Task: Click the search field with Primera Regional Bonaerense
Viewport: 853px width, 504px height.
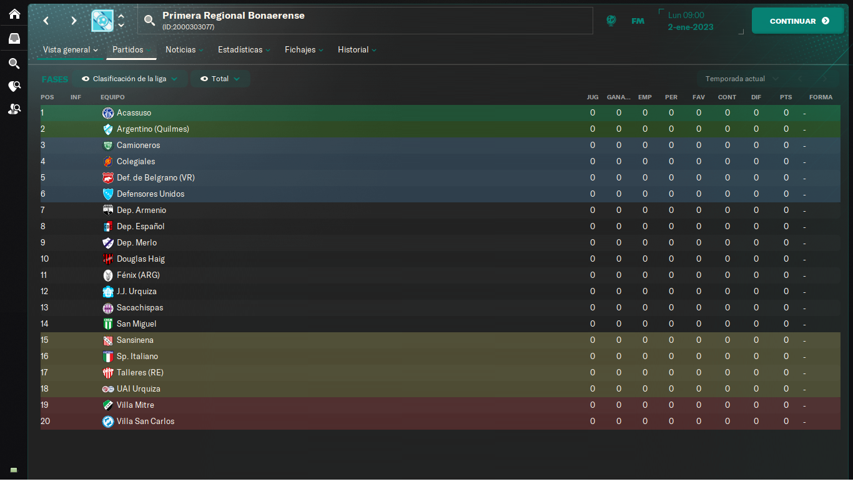Action: 365,21
